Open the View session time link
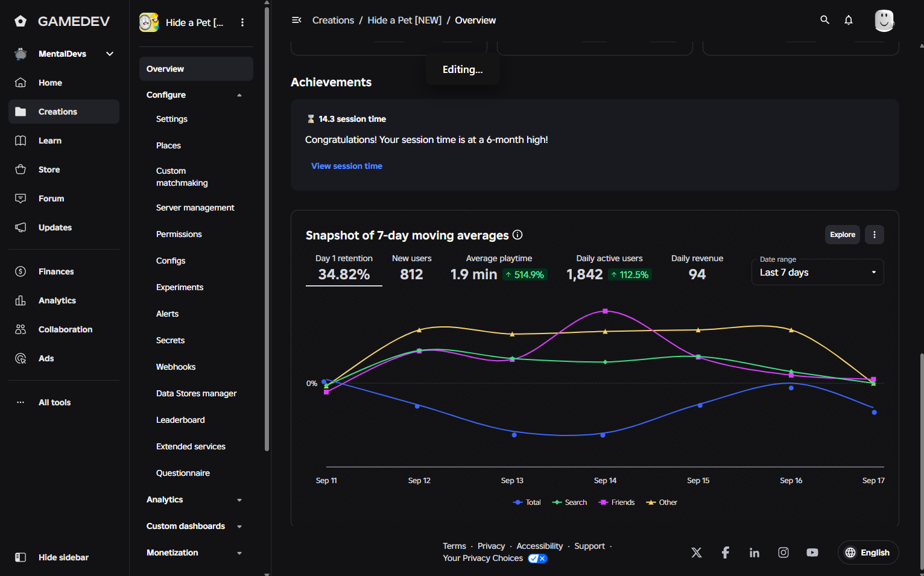 pyautogui.click(x=347, y=166)
